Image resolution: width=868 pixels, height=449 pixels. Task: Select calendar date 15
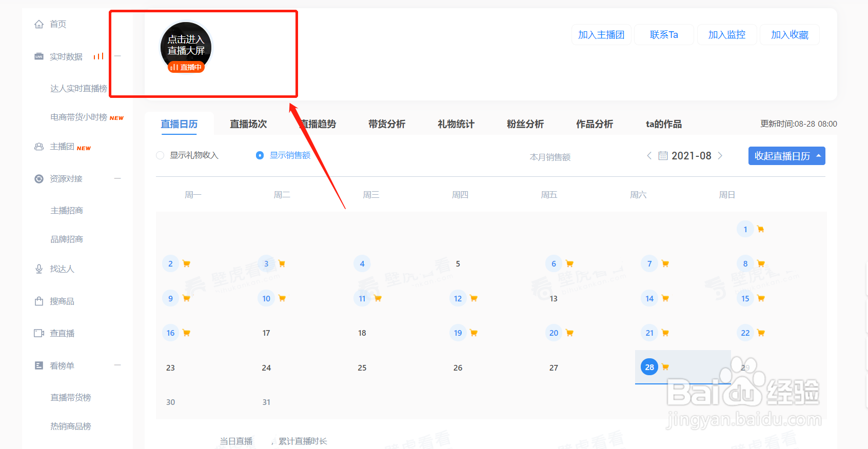745,298
